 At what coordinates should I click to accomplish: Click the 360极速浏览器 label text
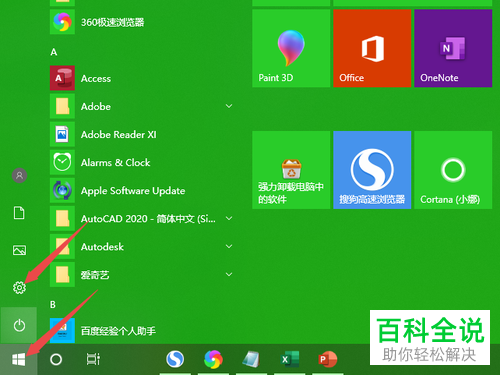tap(113, 22)
